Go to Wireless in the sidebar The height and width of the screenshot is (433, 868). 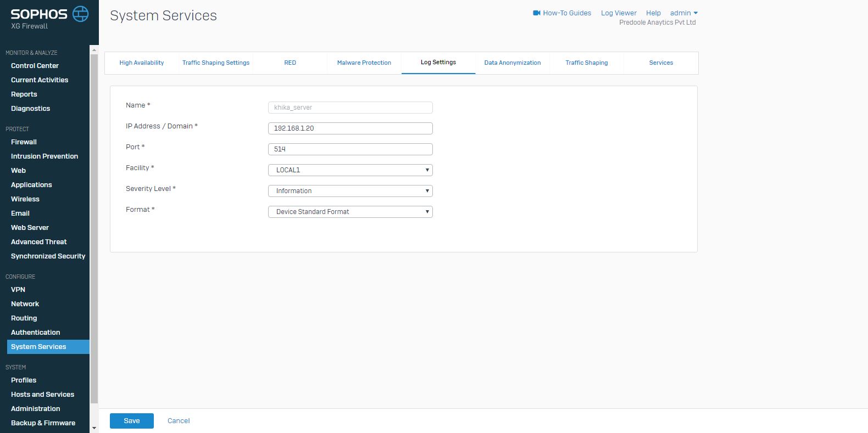pyautogui.click(x=25, y=199)
